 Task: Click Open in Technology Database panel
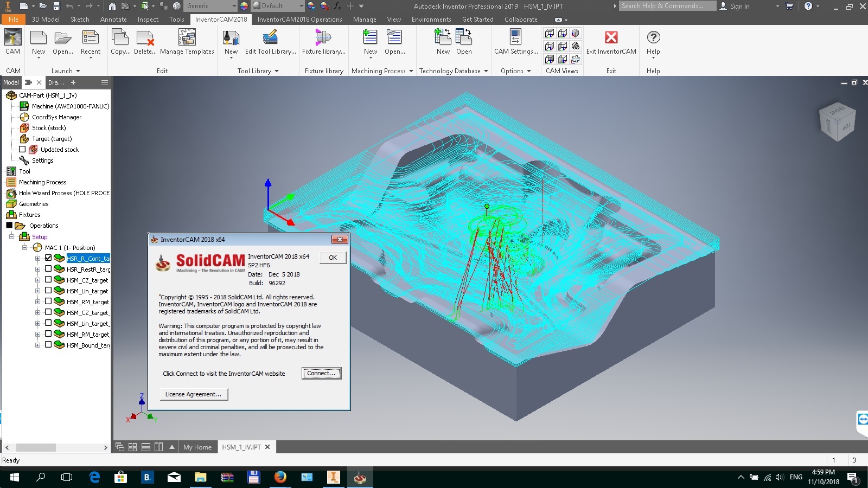tap(464, 42)
